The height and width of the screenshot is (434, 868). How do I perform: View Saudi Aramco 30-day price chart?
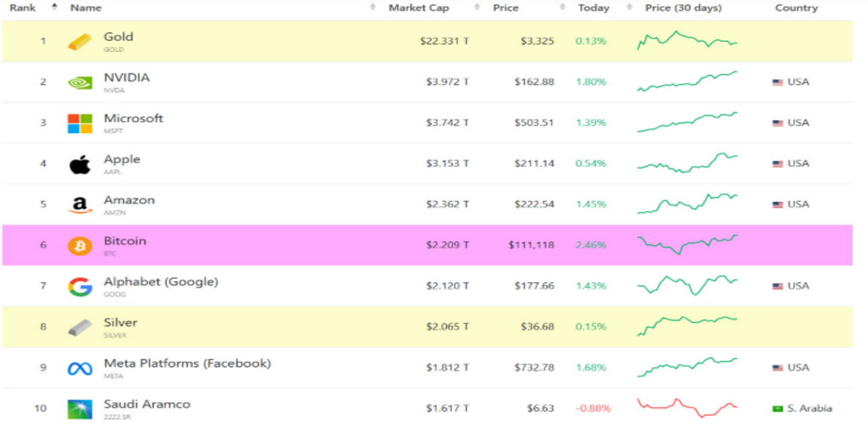(687, 408)
